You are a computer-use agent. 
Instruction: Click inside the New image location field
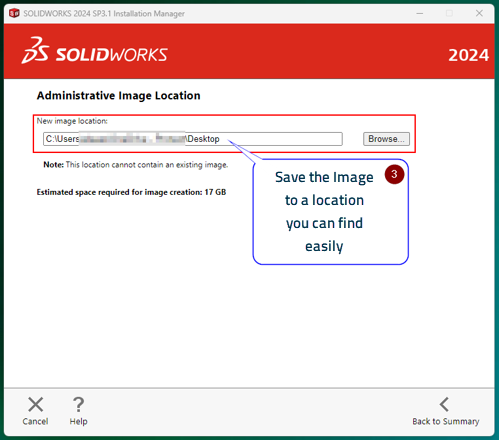193,139
